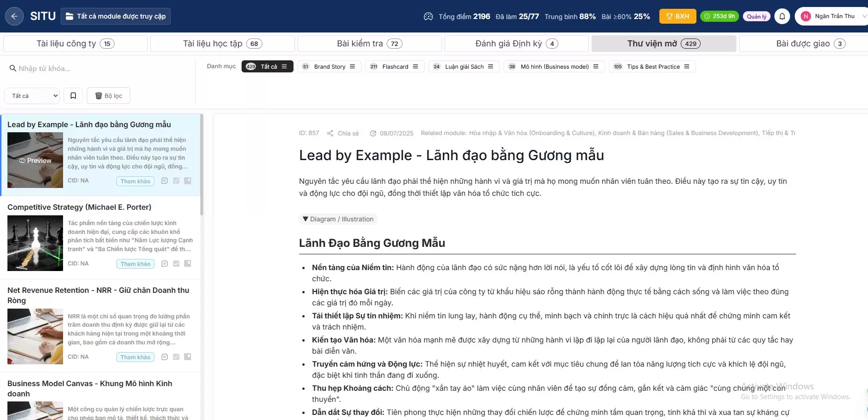Open the BXH leaderboard
This screenshot has height=420, width=868.
(677, 16)
